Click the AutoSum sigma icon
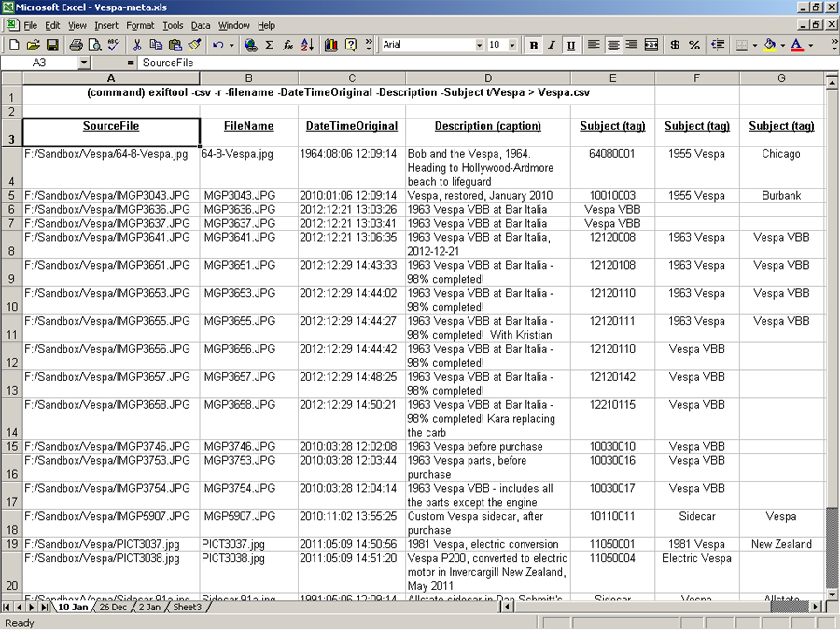This screenshot has height=630, width=840. tap(270, 45)
